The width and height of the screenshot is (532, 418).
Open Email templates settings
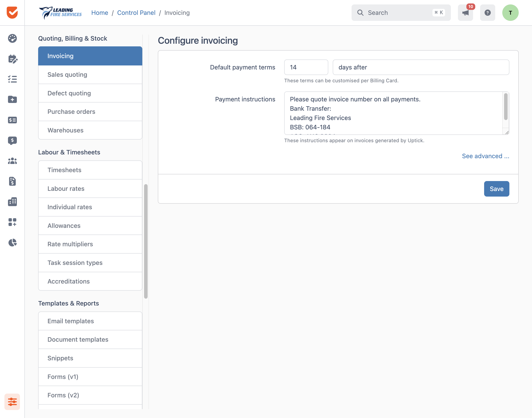(x=90, y=321)
